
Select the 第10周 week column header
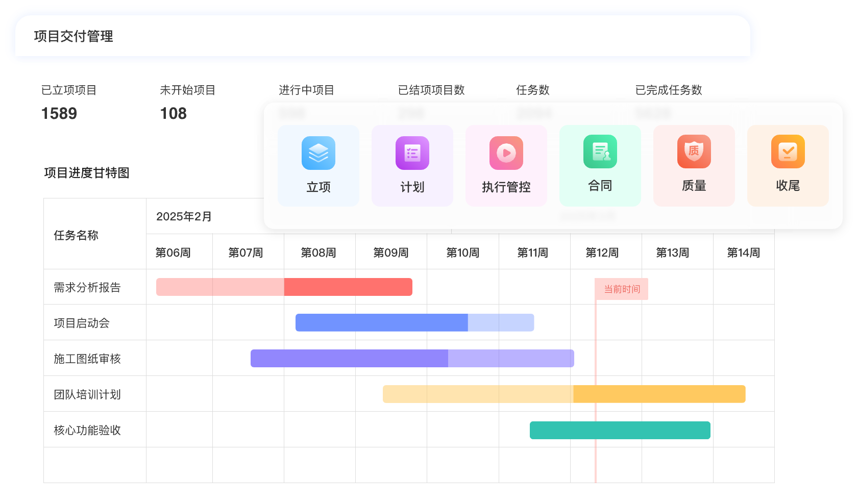tap(462, 253)
